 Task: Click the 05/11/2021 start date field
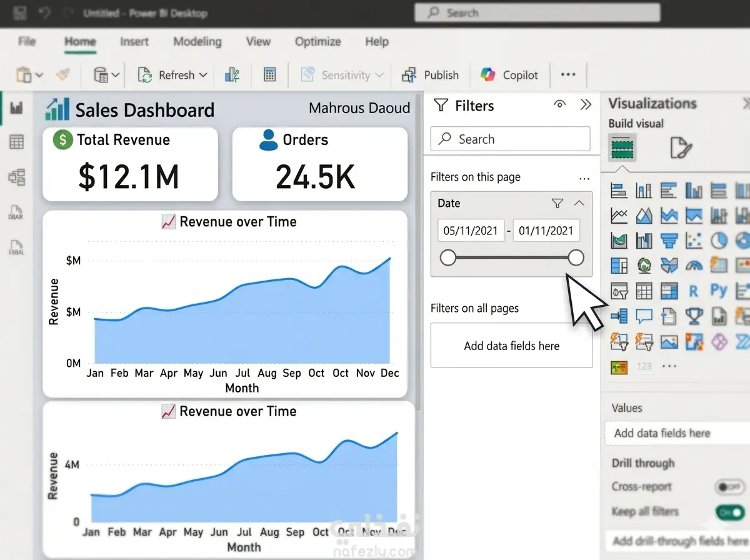pos(471,231)
